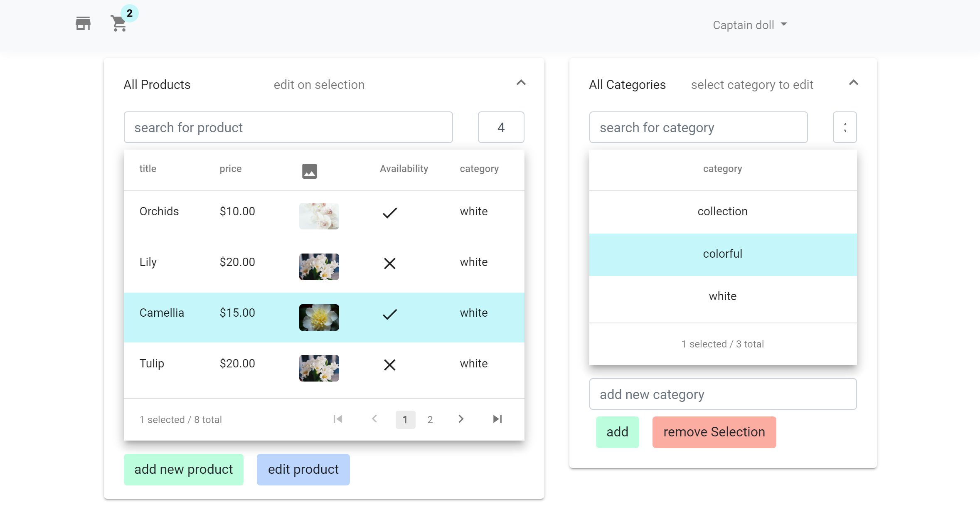
Task: Click the add new product button
Action: tap(184, 470)
